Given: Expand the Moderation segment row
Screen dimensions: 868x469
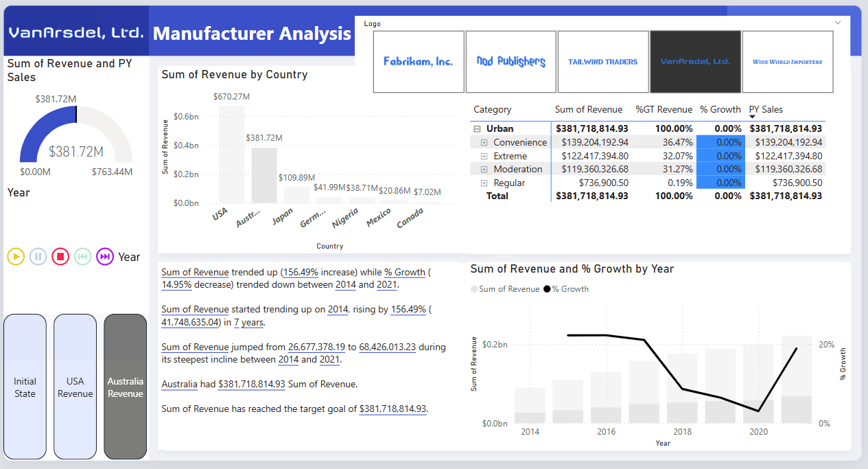Looking at the screenshot, I should tap(484, 170).
